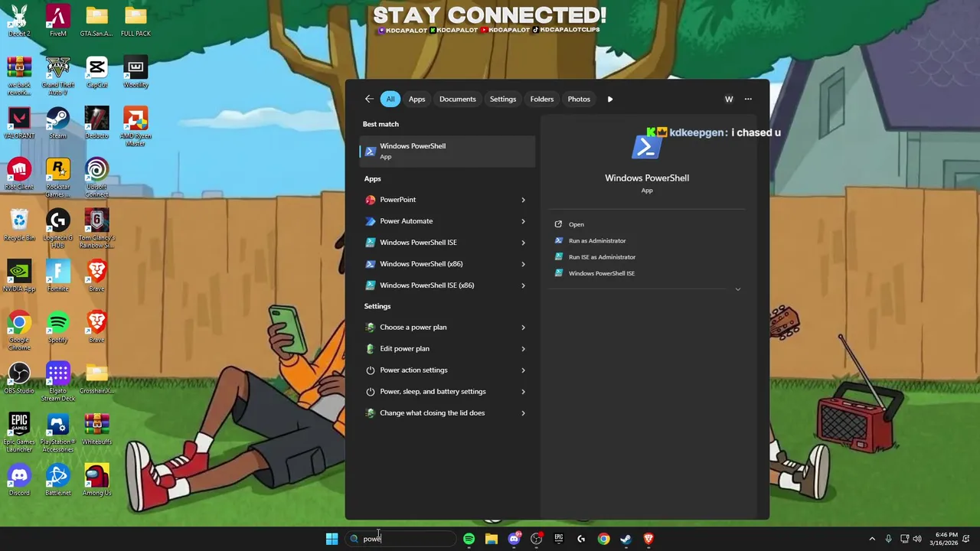This screenshot has height=551, width=980.
Task: Select Steam desktop shortcut
Action: (x=57, y=123)
